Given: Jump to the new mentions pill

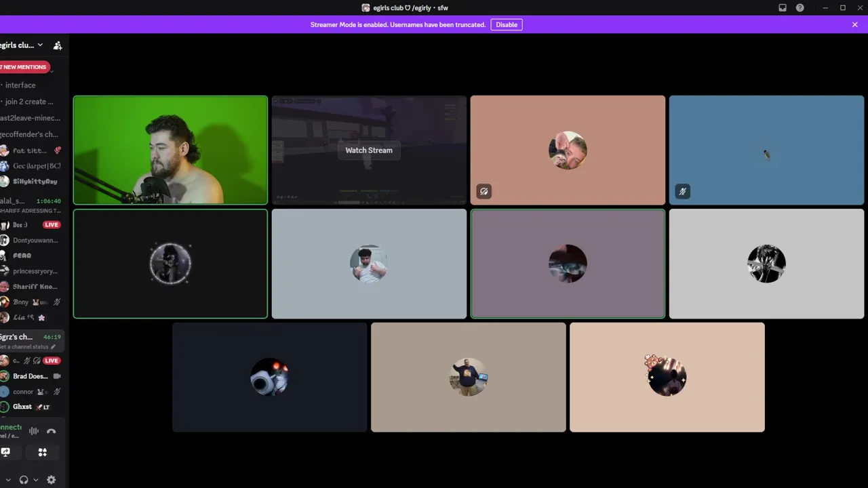Looking at the screenshot, I should (24, 67).
